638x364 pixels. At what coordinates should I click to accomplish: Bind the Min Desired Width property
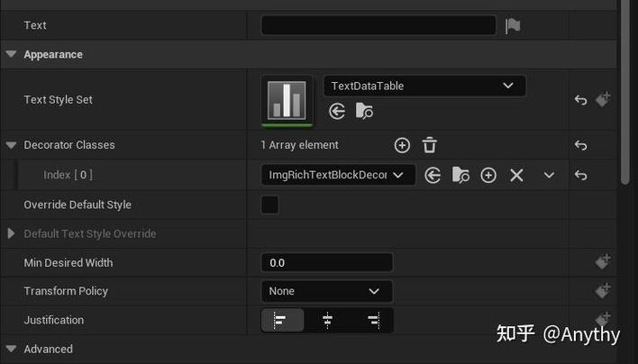point(603,261)
